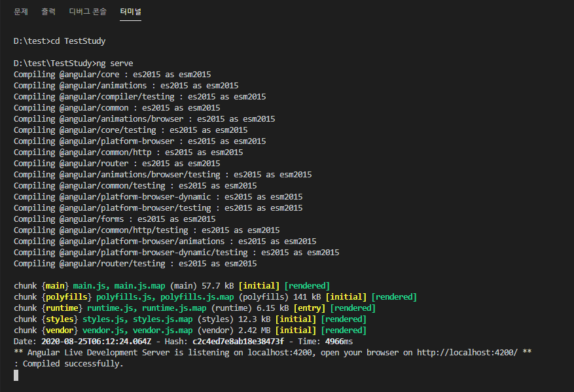Select the '@angular/animations : es2015' line

tap(126, 85)
